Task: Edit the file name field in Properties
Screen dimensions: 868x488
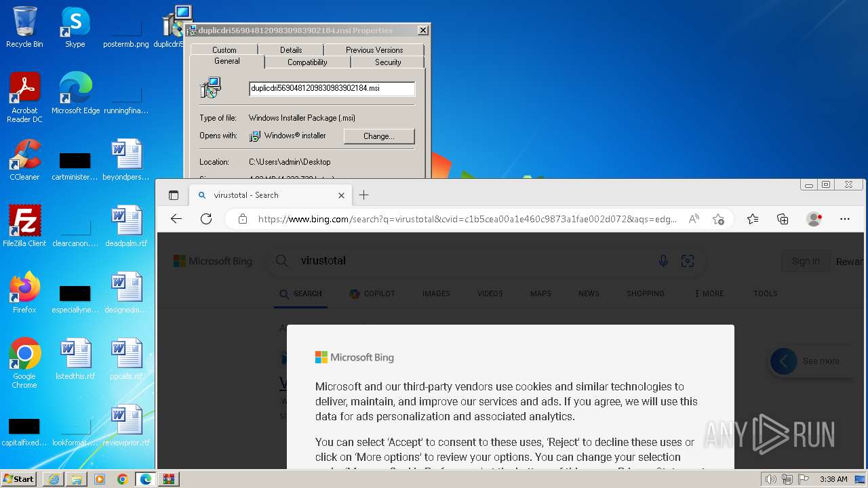Action: (x=332, y=88)
